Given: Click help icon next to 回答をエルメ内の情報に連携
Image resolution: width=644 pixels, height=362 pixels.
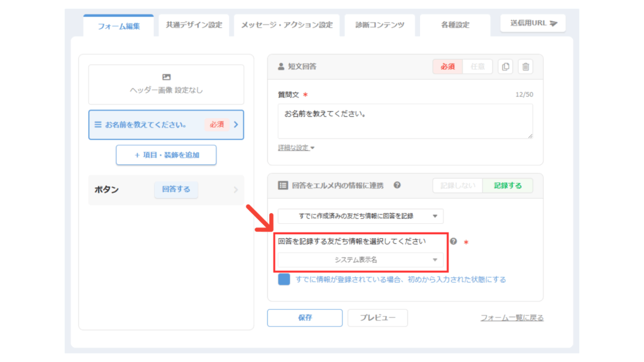Looking at the screenshot, I should click(x=397, y=185).
